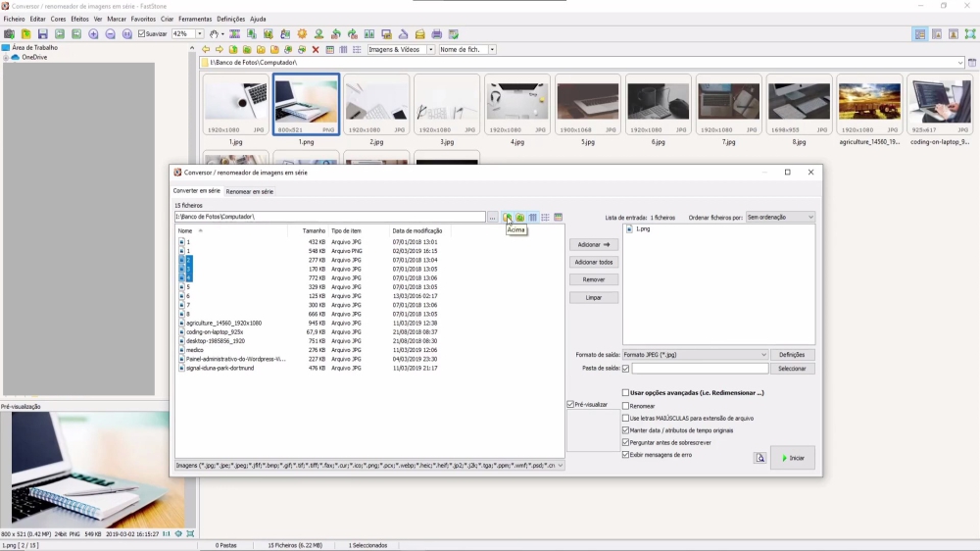Click the orange sun adjust-lighting icon
Image resolution: width=980 pixels, height=551 pixels.
(302, 33)
